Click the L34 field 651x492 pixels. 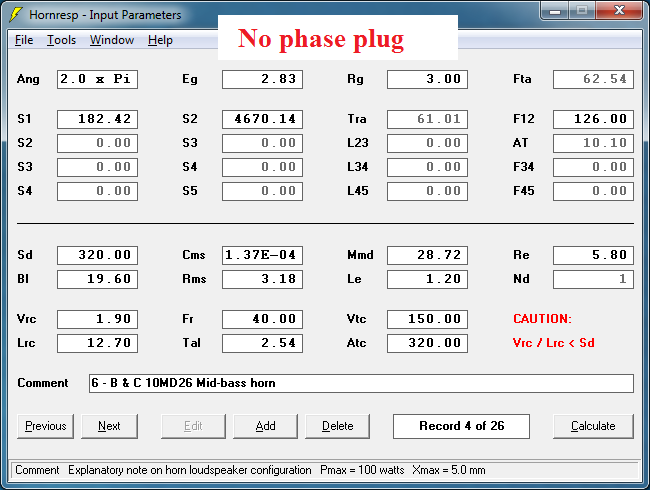[427, 167]
